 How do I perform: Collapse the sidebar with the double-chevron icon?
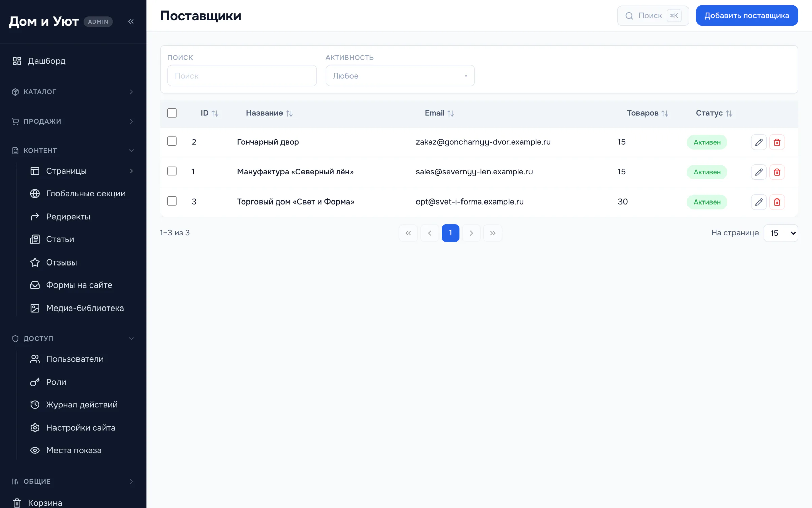[x=131, y=22]
